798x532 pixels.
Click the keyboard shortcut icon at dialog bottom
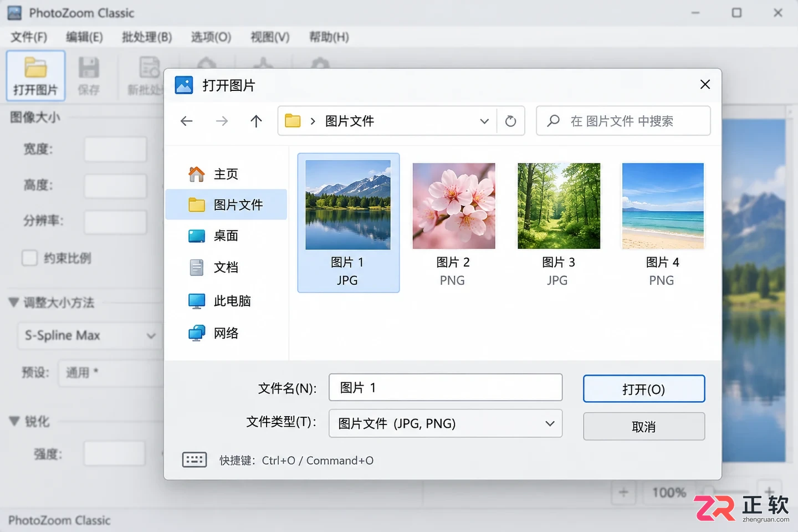click(195, 460)
